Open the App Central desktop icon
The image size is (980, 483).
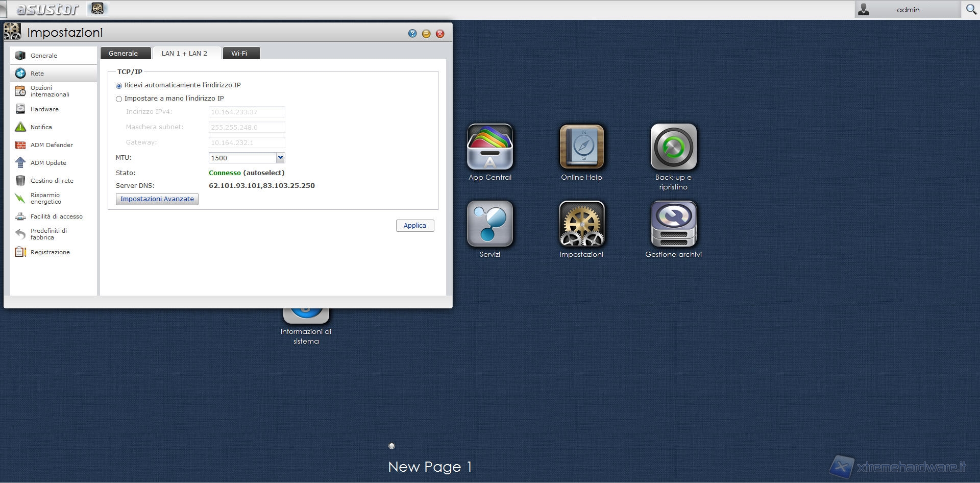coord(489,147)
